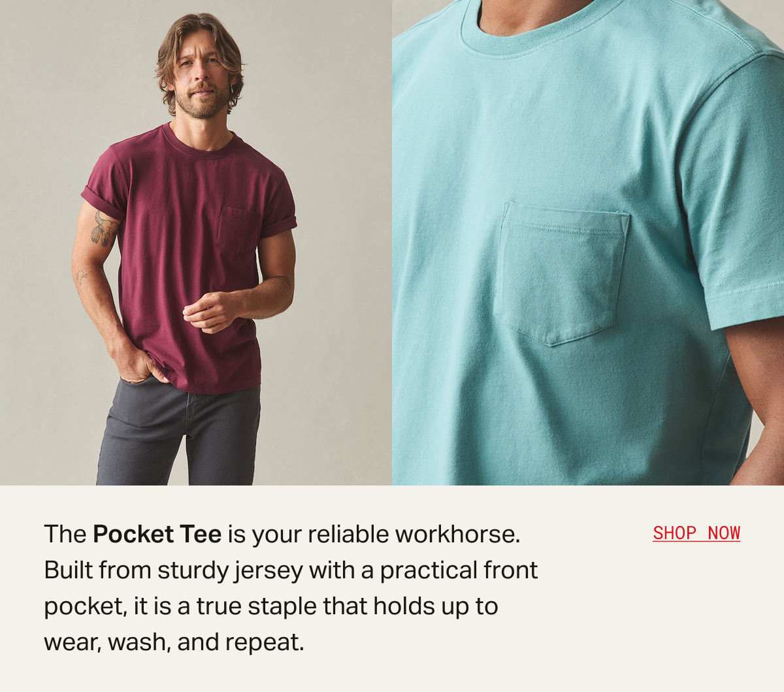Click the words 'reliable workhorse' in description

414,535
